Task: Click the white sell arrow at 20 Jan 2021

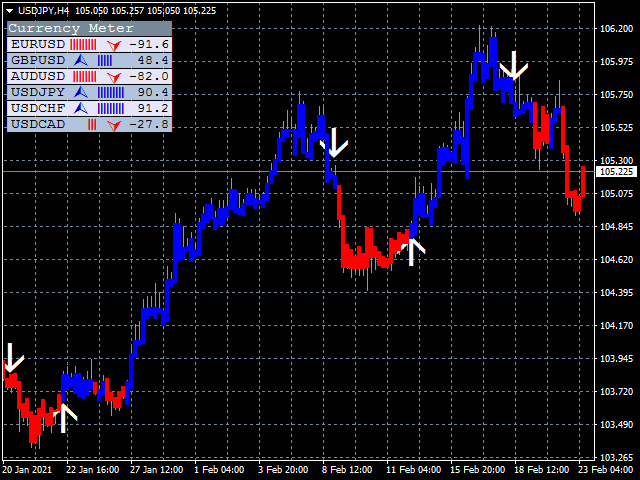Action: pos(13,357)
